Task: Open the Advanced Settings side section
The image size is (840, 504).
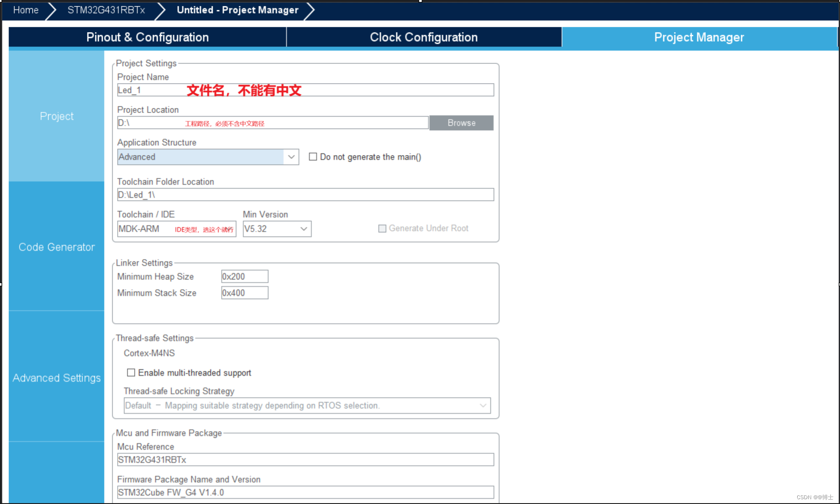Action: [x=57, y=378]
